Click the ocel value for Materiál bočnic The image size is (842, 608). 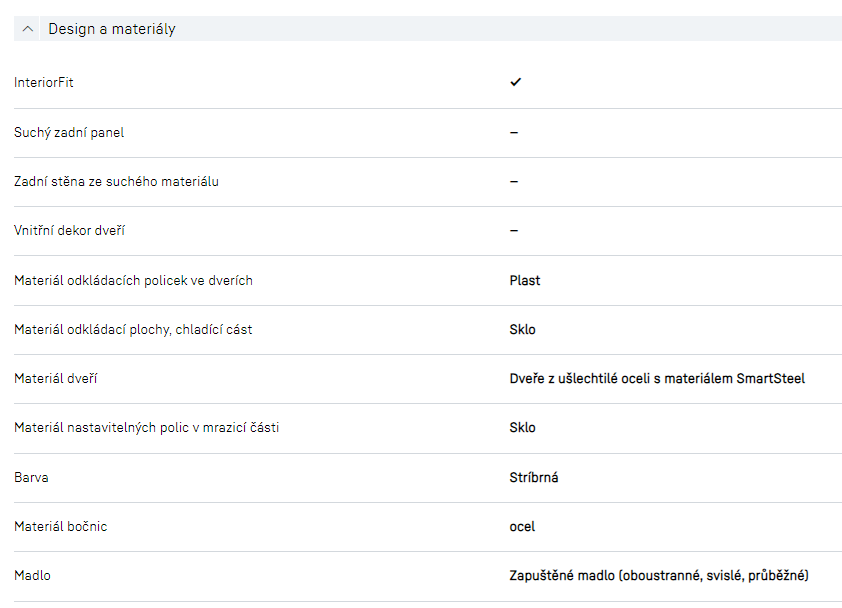(x=522, y=526)
